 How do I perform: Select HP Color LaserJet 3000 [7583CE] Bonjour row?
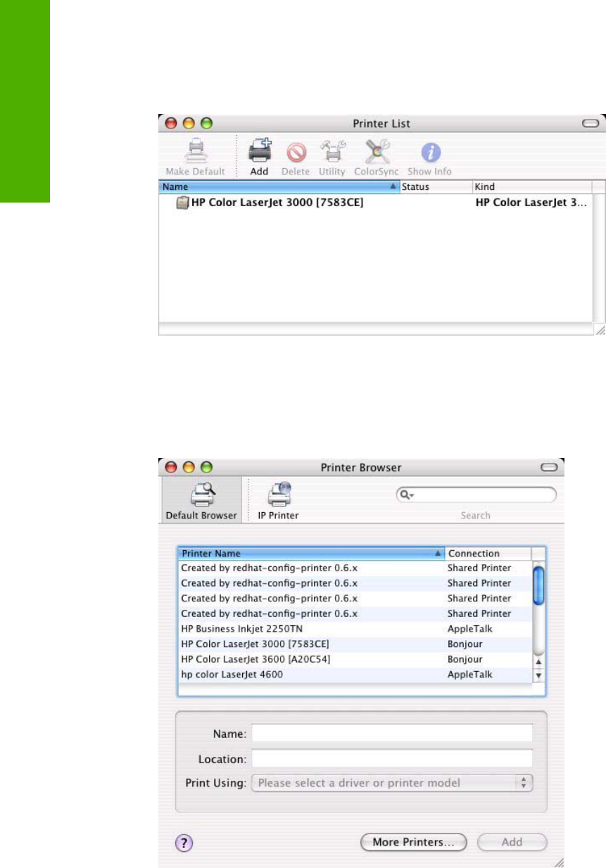[x=355, y=644]
